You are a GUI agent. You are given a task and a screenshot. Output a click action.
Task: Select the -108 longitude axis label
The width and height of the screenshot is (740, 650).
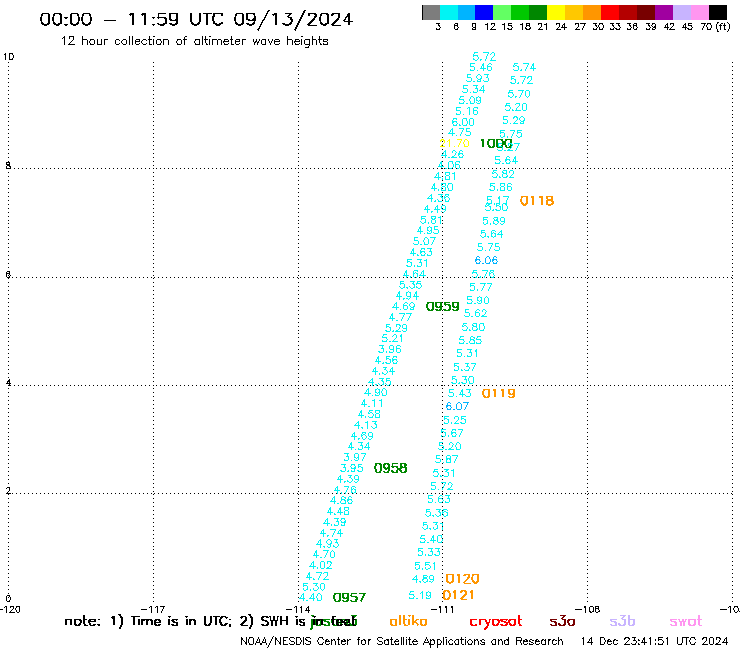point(588,609)
